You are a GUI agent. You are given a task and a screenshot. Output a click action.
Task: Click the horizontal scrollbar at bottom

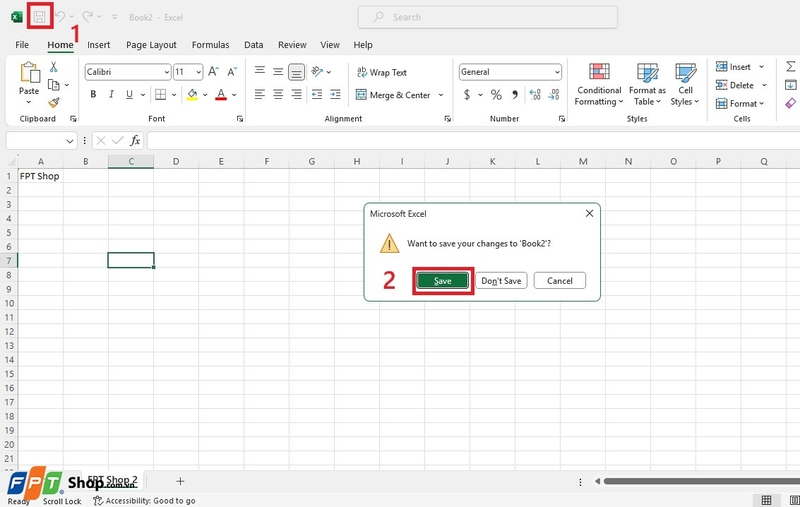click(x=702, y=481)
